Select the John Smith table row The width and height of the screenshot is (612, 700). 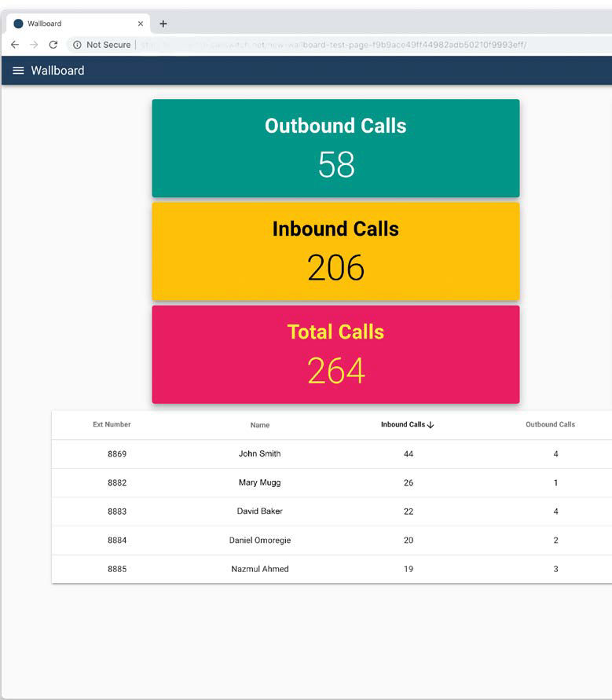pyautogui.click(x=259, y=454)
